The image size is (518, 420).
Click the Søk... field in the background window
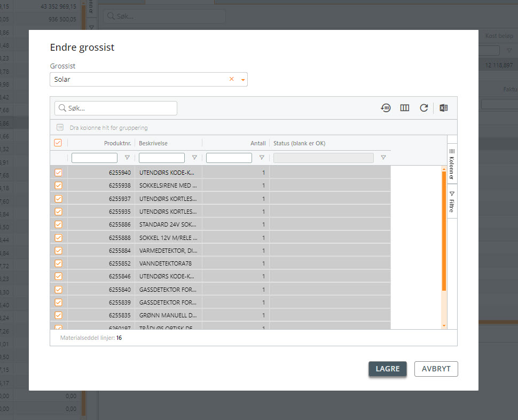[x=164, y=16]
